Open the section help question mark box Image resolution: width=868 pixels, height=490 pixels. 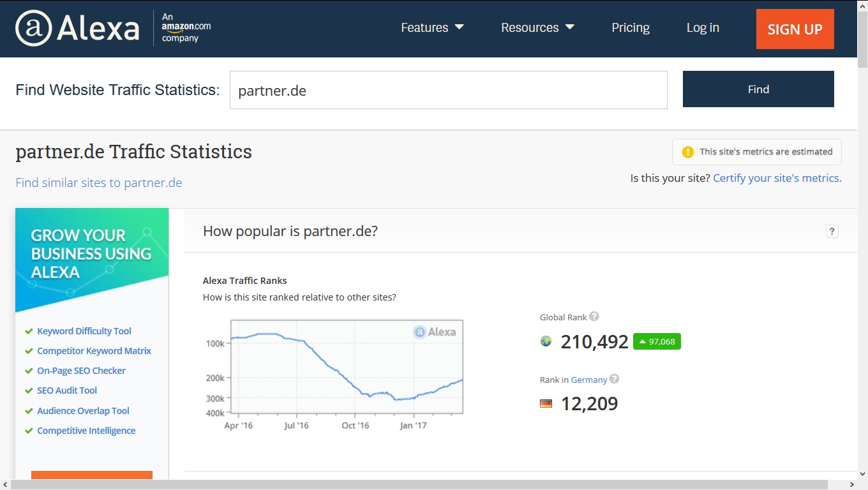pyautogui.click(x=832, y=232)
